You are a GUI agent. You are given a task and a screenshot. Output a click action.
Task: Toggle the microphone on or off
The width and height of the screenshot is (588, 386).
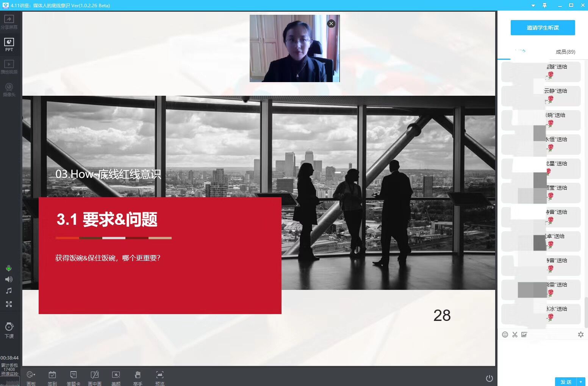tap(9, 268)
